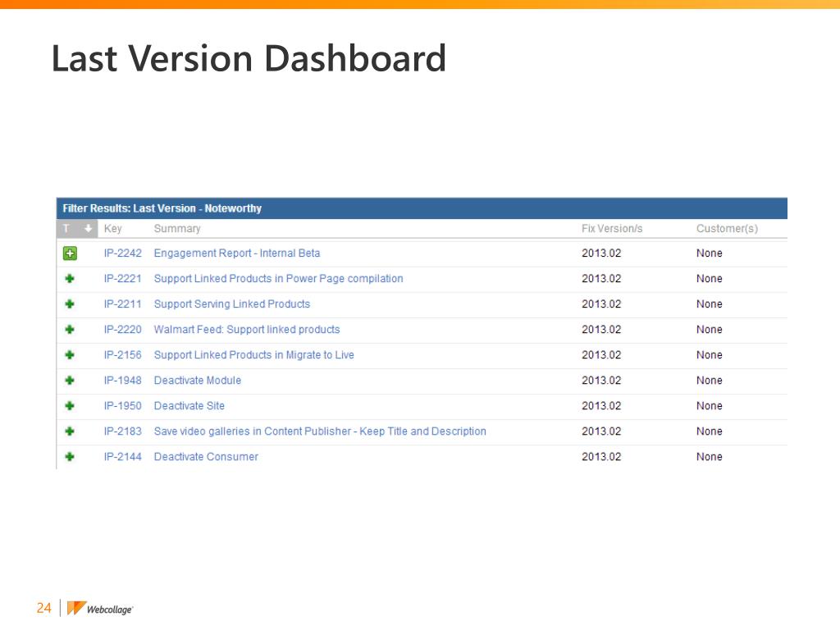840x630 pixels.
Task: Select 2013.02 fix version for IP-1948
Action: click(x=601, y=381)
